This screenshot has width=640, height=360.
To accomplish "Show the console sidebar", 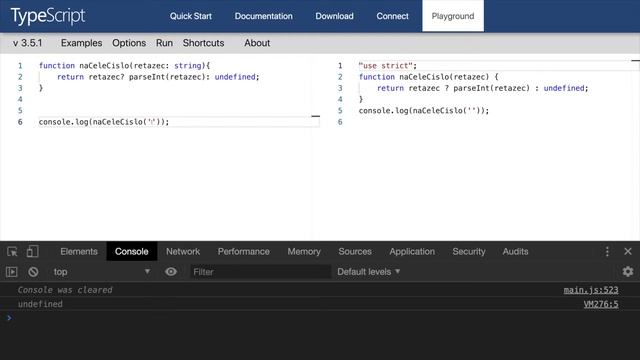I will tap(12, 272).
